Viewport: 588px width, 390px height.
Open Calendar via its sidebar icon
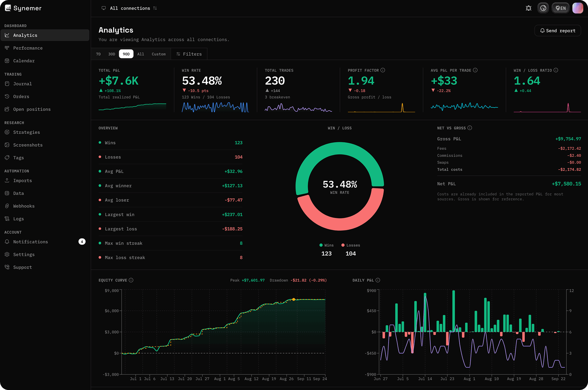(x=7, y=61)
